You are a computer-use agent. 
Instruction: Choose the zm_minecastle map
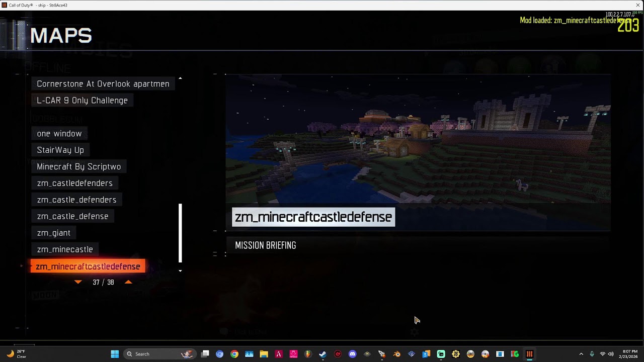tap(65, 249)
